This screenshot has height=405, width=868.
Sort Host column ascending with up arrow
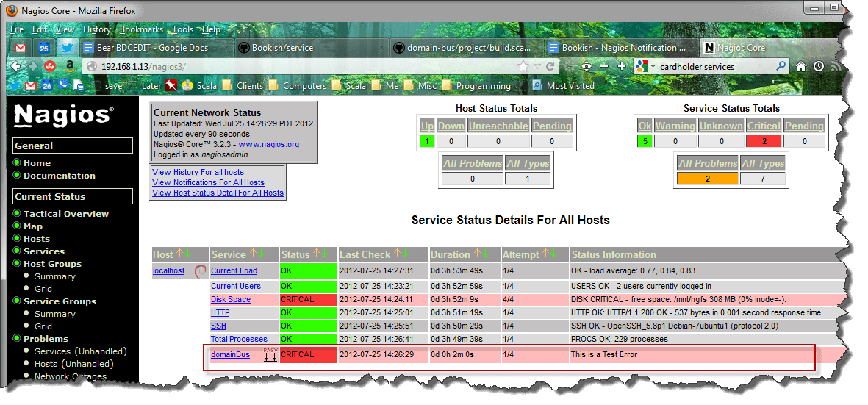[x=180, y=254]
